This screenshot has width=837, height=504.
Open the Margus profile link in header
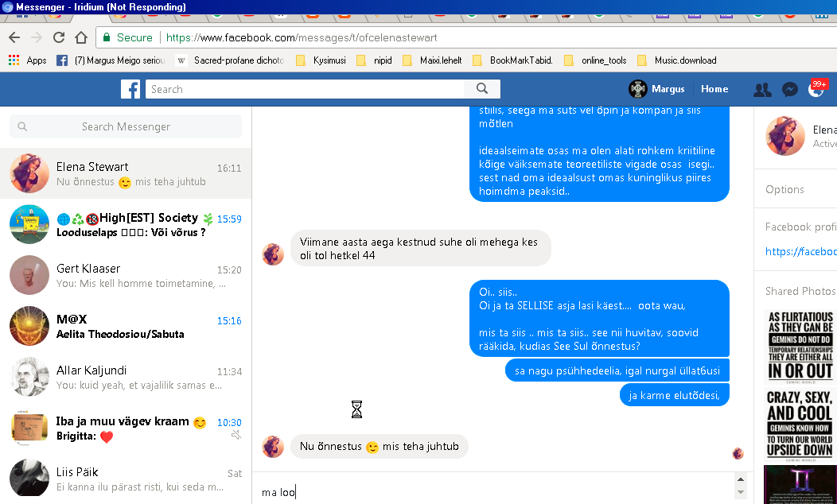(668, 89)
